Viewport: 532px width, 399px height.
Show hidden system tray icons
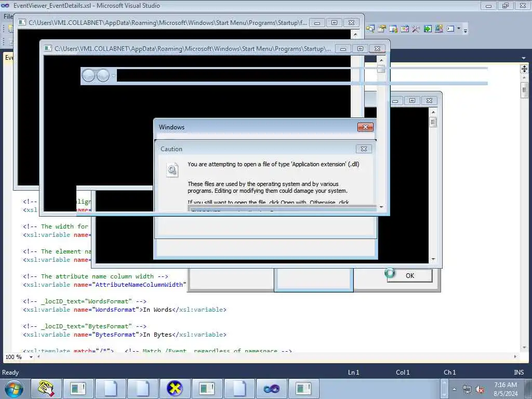(x=454, y=389)
